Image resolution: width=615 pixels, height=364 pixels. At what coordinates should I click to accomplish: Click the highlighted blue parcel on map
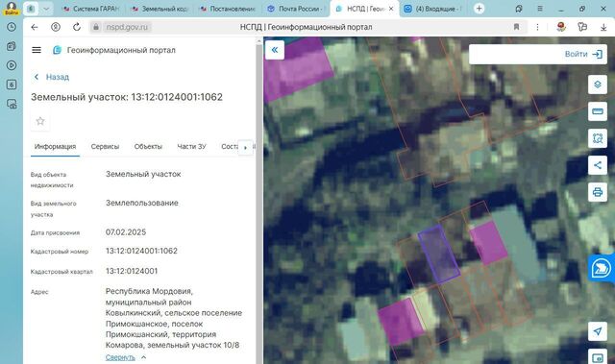pos(439,254)
